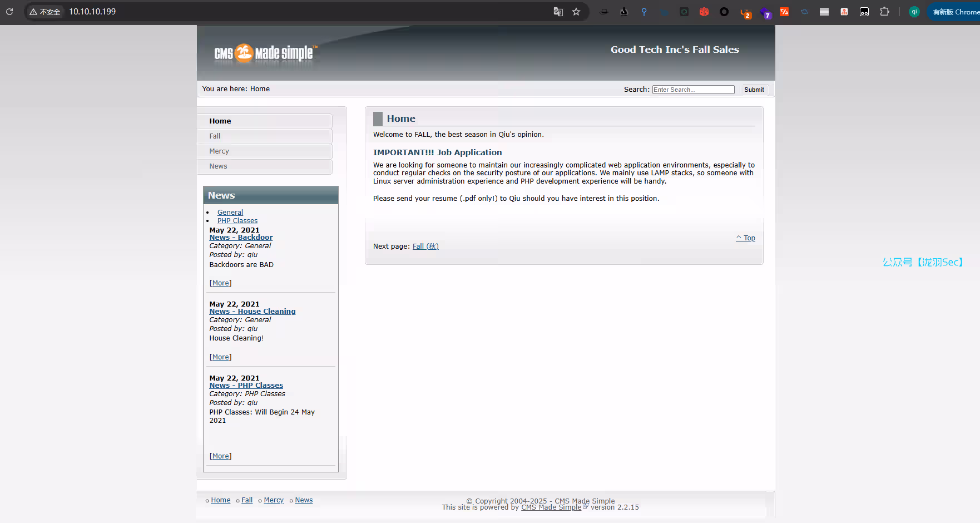Open Mercy page from the sidebar menu
Image resolution: width=980 pixels, height=523 pixels.
point(219,151)
